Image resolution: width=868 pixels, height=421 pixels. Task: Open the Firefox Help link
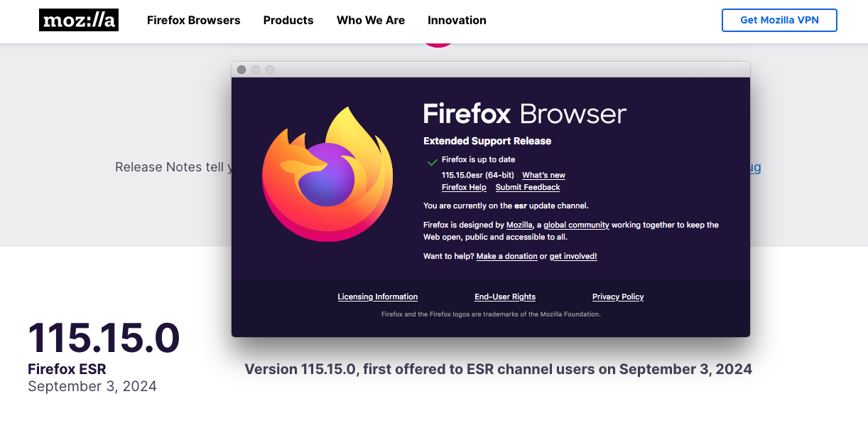464,187
